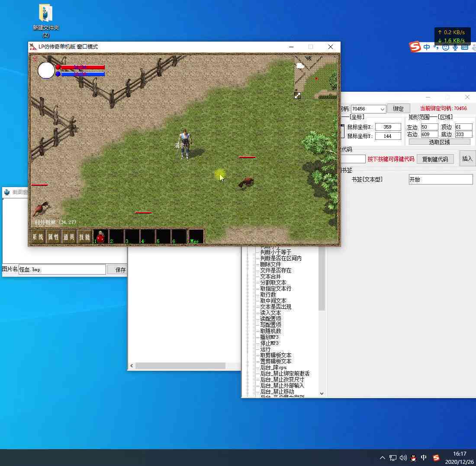Click the QQ penguin tray icon
476x466 pixels.
click(413, 457)
